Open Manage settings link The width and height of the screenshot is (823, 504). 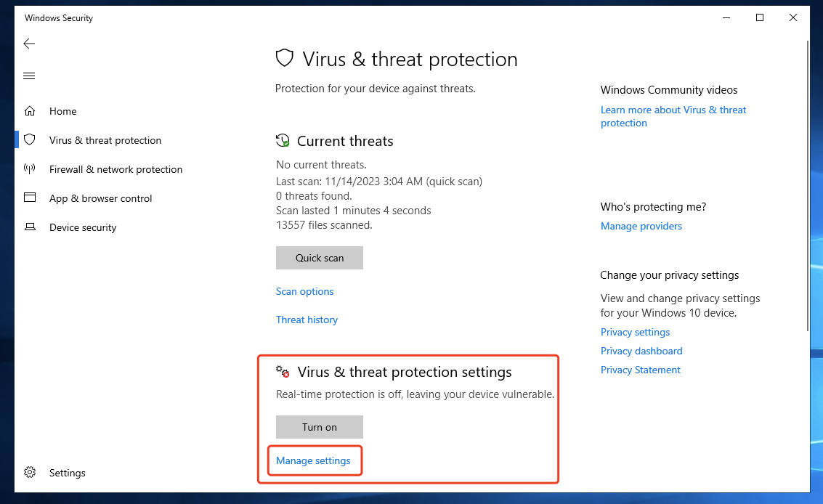pyautogui.click(x=313, y=460)
